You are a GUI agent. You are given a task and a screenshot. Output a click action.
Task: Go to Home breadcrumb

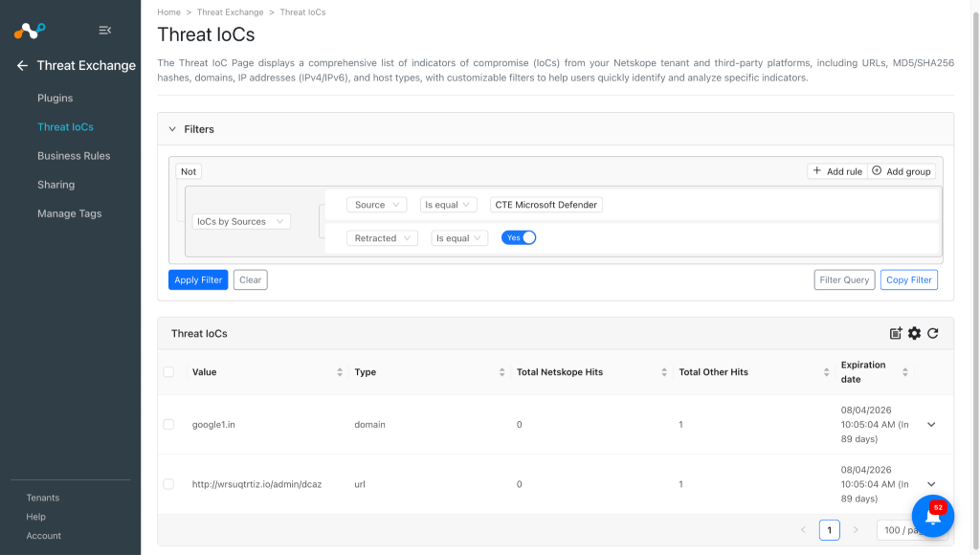[168, 11]
